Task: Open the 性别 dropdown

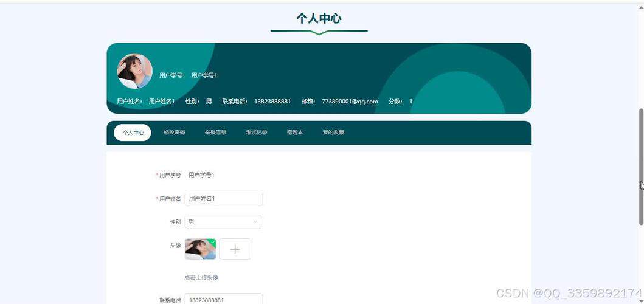Action: coord(223,222)
